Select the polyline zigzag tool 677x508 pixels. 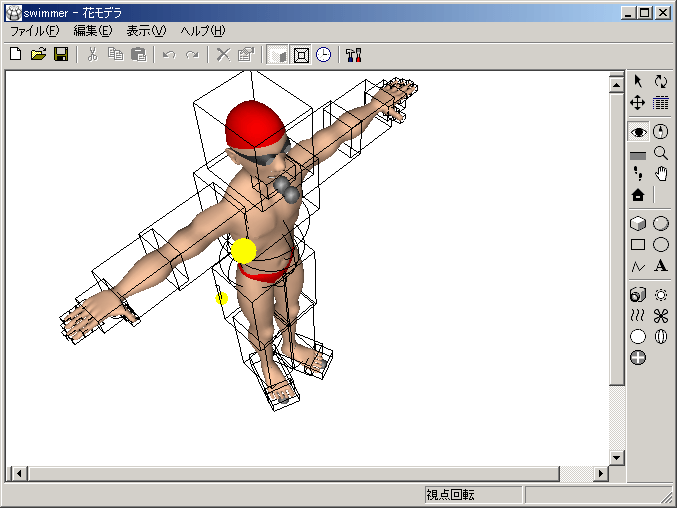(638, 266)
